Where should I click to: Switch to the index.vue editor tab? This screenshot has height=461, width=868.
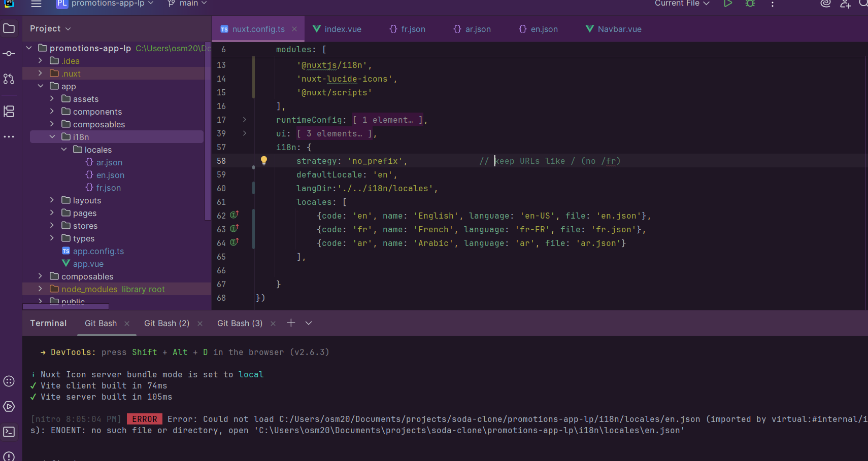point(337,29)
